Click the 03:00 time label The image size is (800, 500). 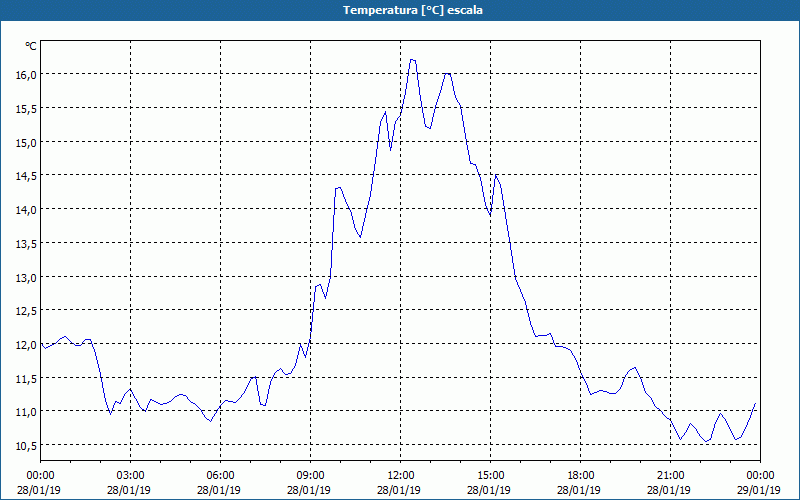(131, 476)
